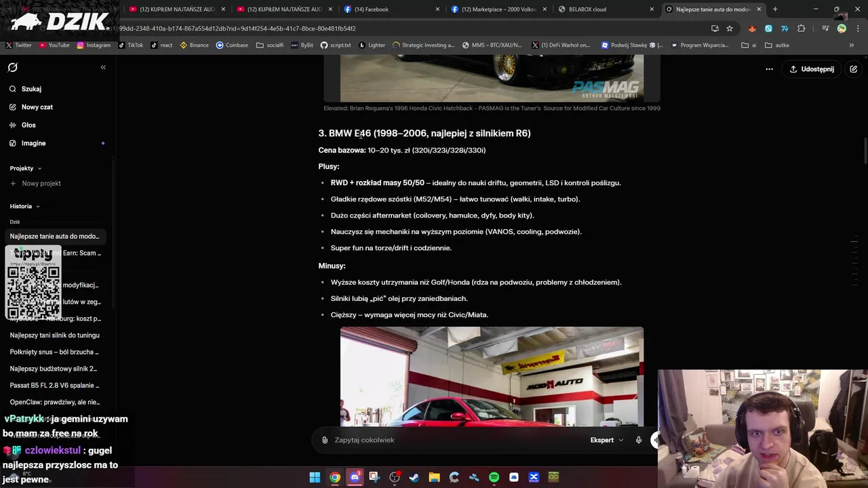Open Discord from the taskbar
The height and width of the screenshot is (488, 868).
pyautogui.click(x=355, y=477)
